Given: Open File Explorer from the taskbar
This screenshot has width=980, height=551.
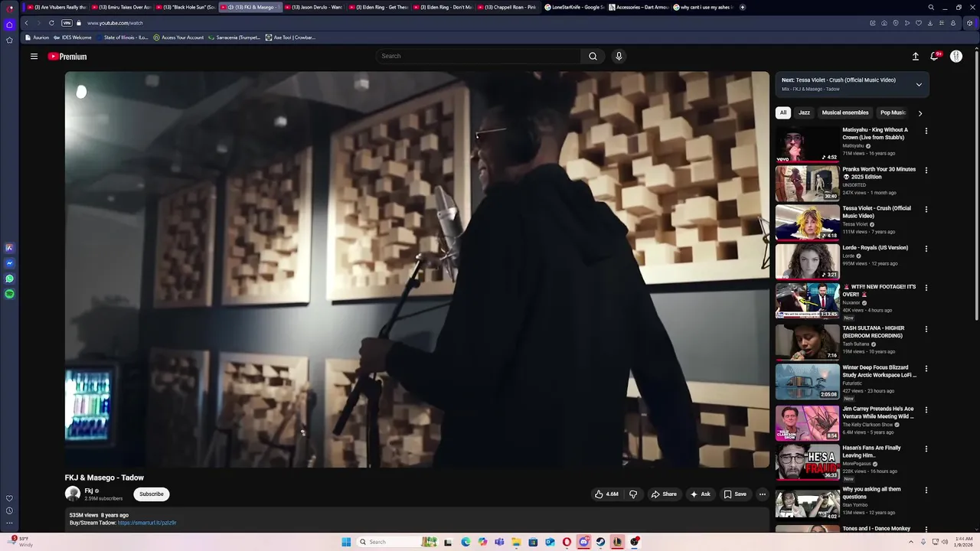Looking at the screenshot, I should [516, 542].
